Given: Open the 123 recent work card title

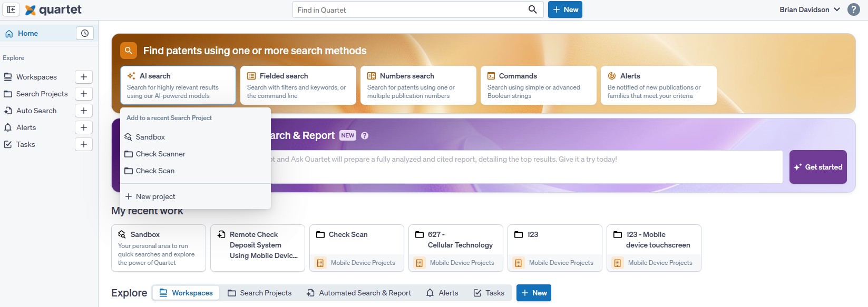Looking at the screenshot, I should click(532, 234).
